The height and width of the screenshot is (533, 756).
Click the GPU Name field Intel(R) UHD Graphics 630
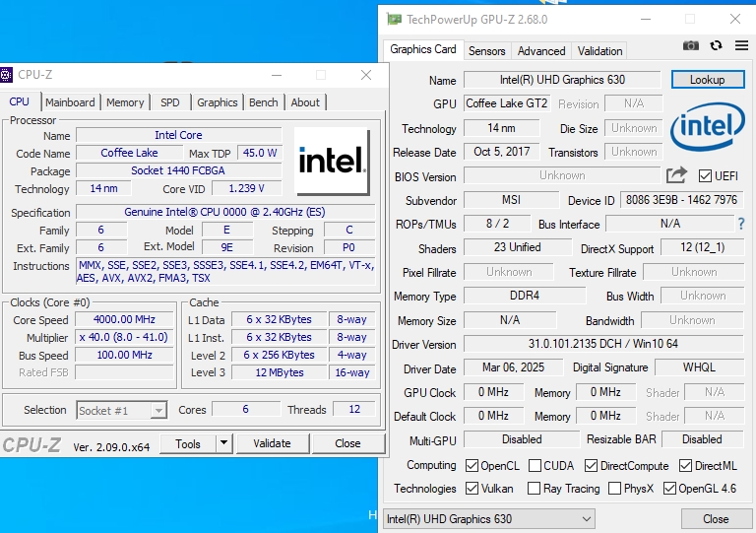pos(562,80)
